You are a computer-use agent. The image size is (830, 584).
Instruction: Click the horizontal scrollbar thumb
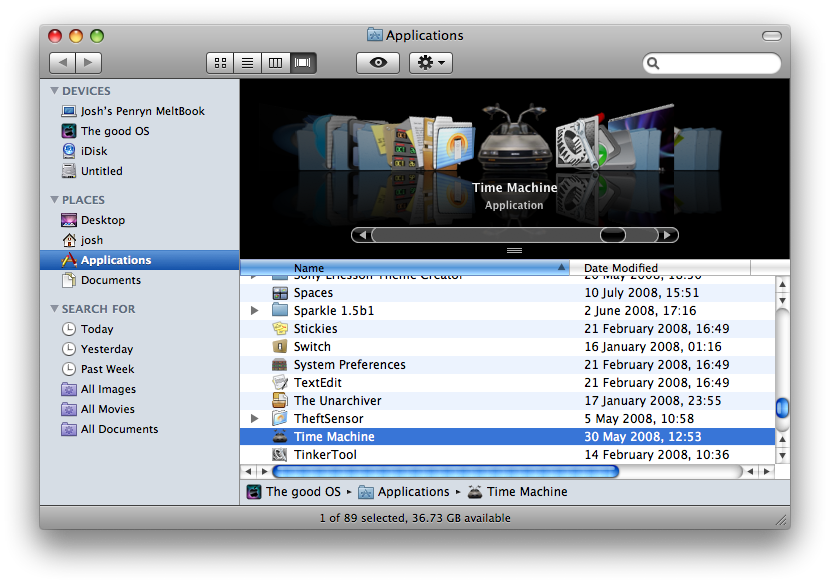[x=446, y=471]
